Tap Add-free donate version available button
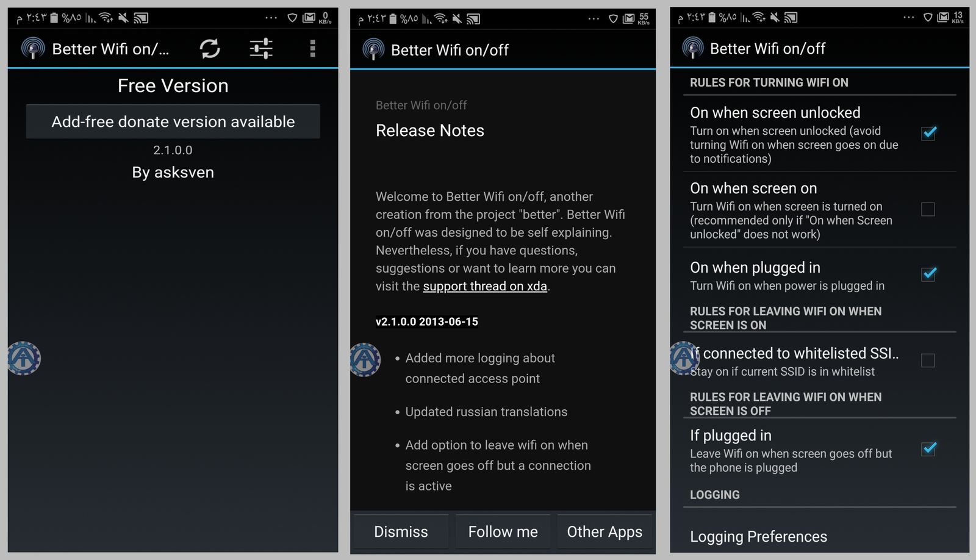The width and height of the screenshot is (976, 560). point(173,121)
